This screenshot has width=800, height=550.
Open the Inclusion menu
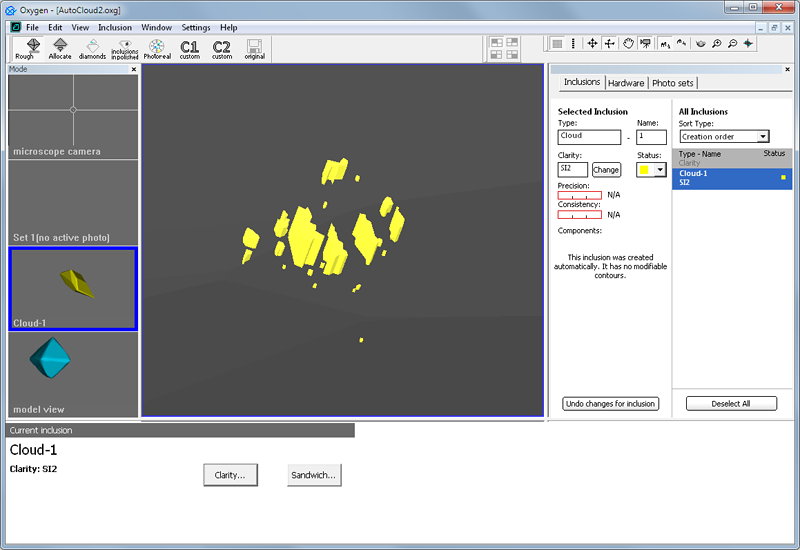115,28
